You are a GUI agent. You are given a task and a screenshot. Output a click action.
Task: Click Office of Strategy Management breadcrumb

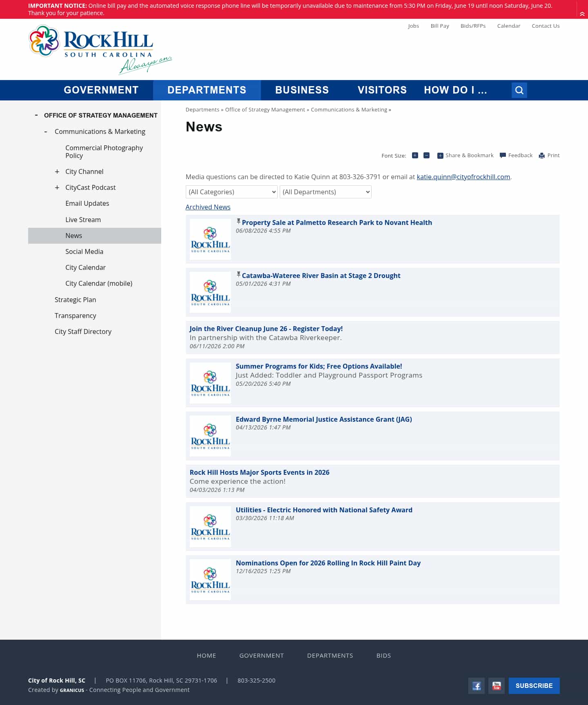pos(265,109)
